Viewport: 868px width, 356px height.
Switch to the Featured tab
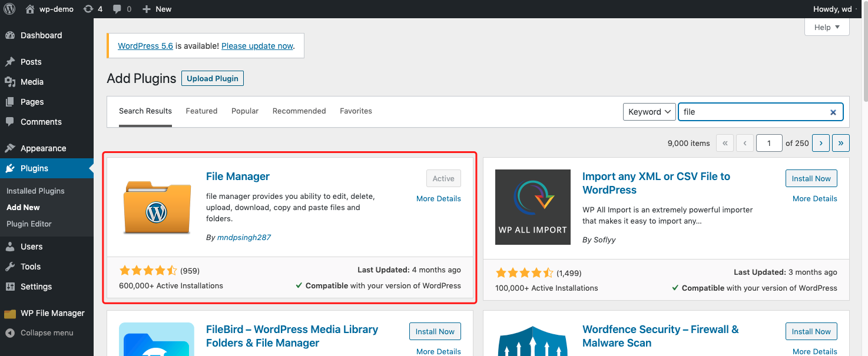pos(201,111)
